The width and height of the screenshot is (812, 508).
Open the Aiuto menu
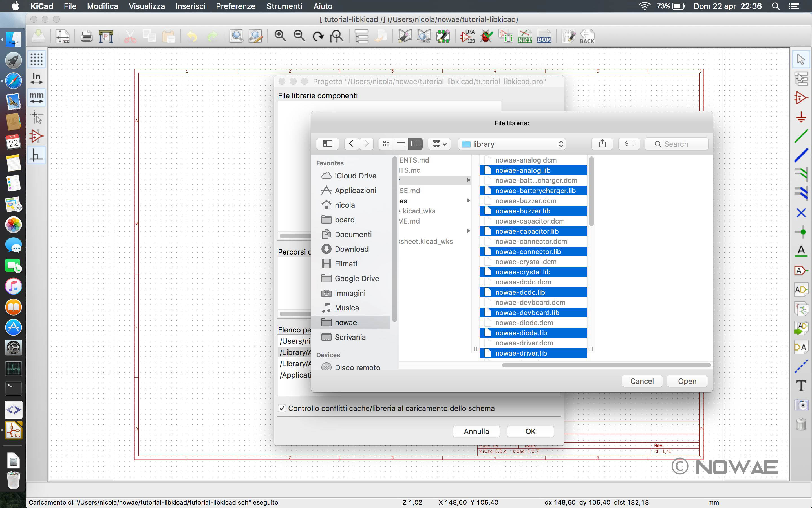[323, 6]
